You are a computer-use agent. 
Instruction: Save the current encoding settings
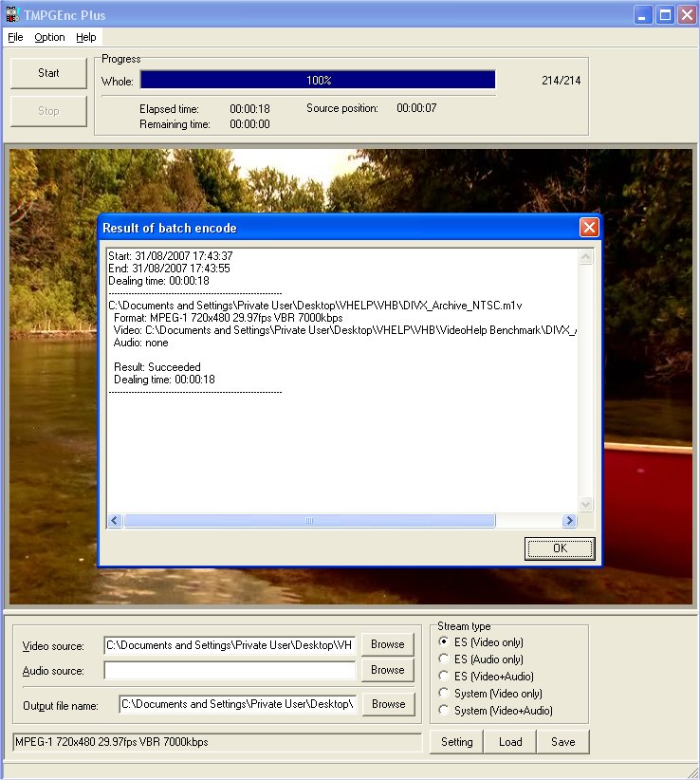tap(562, 742)
